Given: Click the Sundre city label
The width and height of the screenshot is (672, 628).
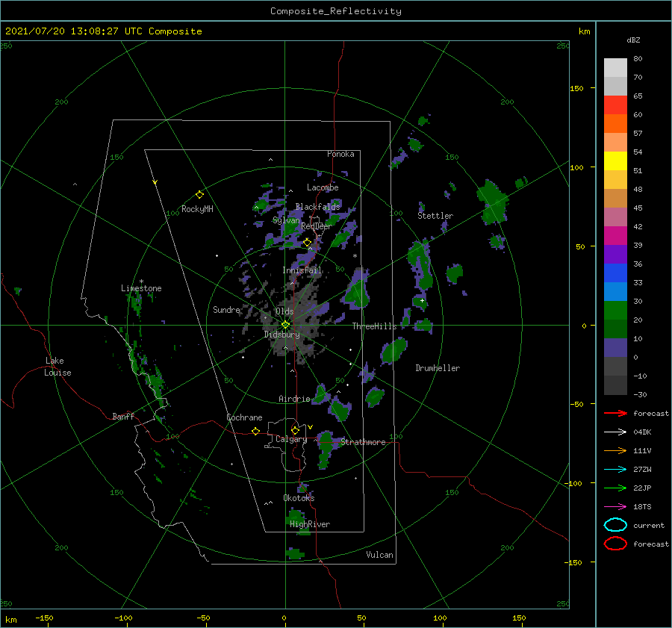Looking at the screenshot, I should (226, 309).
